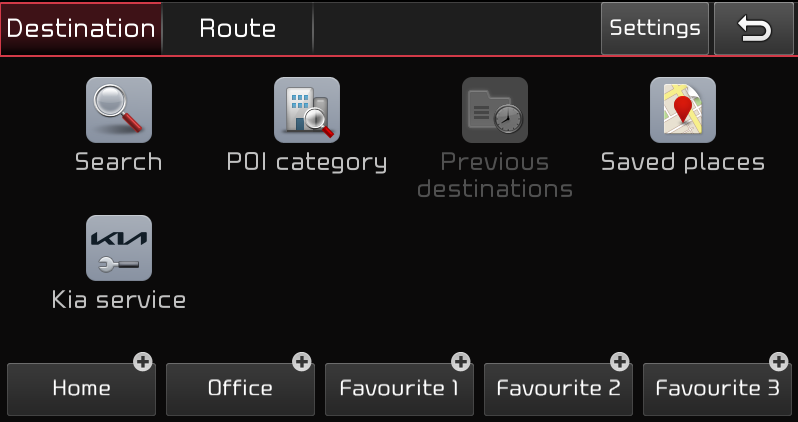Choose the Office shortcut button
Image resolution: width=798 pixels, height=422 pixels.
coord(240,389)
